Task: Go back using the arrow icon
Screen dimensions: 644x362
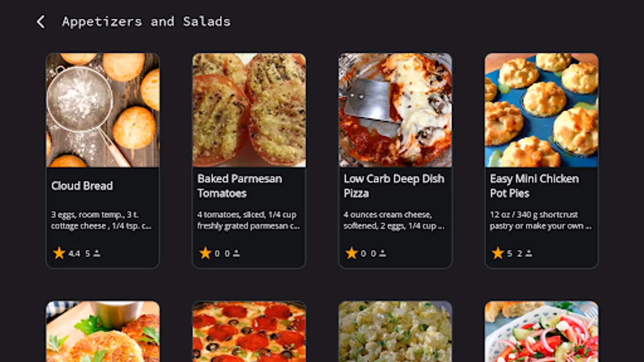Action: pos(41,22)
